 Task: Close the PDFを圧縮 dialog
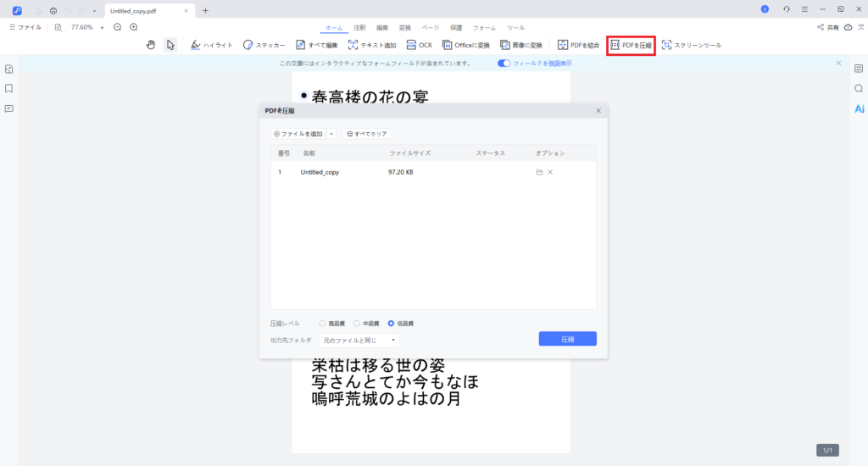click(598, 111)
